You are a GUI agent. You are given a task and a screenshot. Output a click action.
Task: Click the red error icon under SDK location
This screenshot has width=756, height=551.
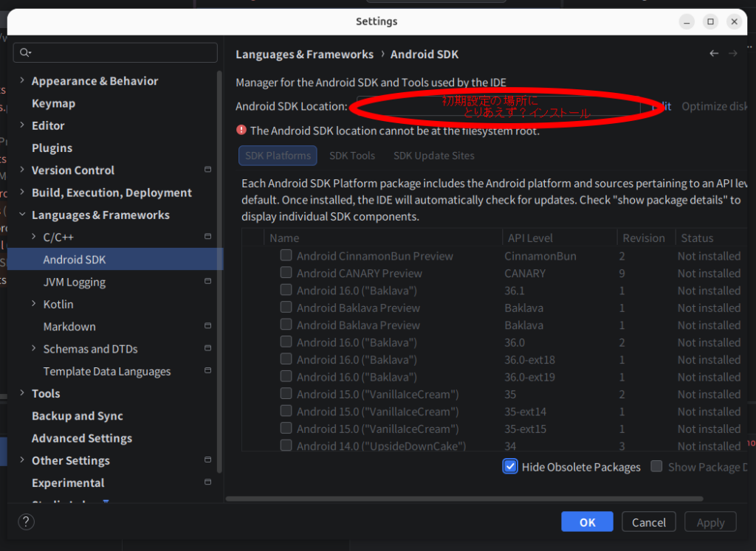pos(241,130)
